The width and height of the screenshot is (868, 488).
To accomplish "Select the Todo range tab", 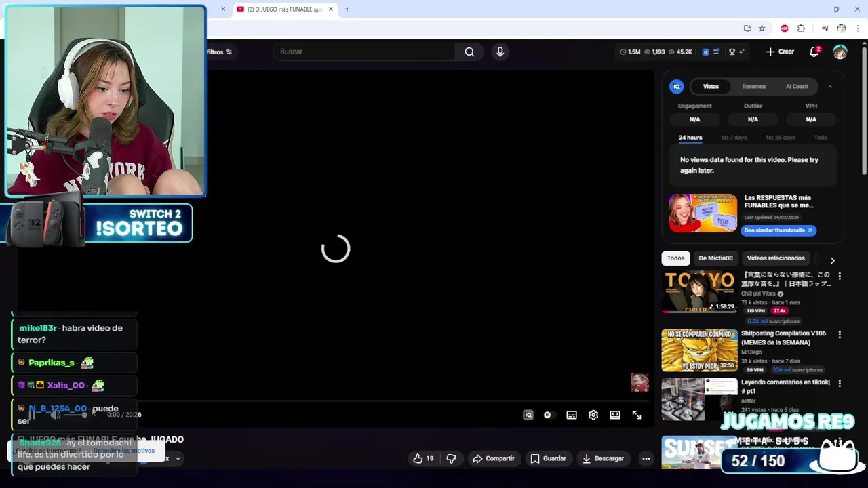I will coord(821,138).
